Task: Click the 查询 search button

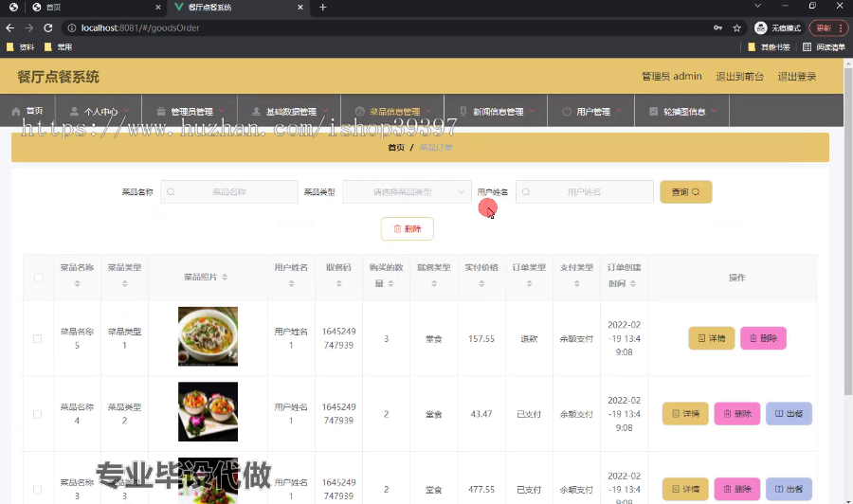Action: point(685,192)
